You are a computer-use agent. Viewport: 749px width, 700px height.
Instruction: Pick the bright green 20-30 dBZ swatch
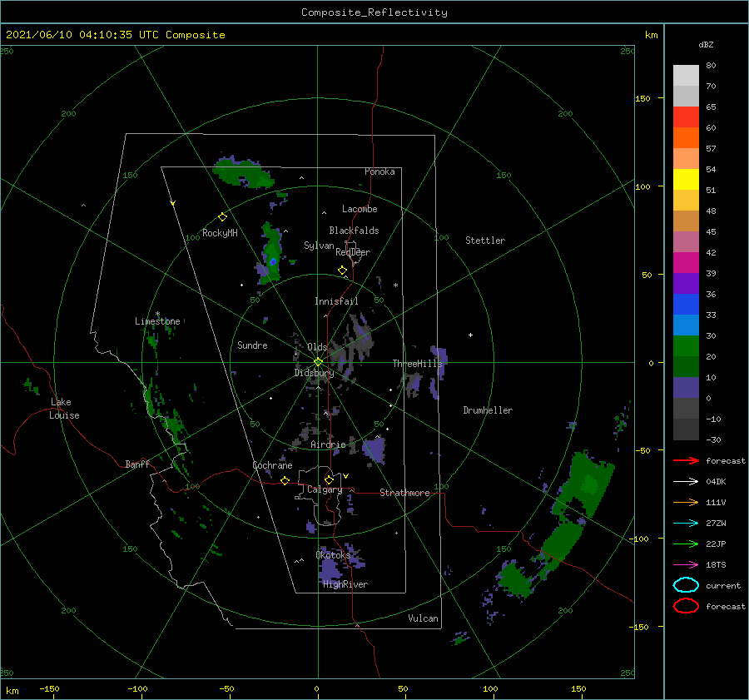click(686, 345)
